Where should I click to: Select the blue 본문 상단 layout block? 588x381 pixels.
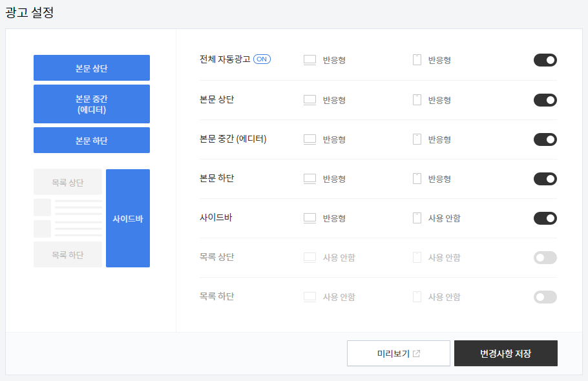tap(92, 68)
